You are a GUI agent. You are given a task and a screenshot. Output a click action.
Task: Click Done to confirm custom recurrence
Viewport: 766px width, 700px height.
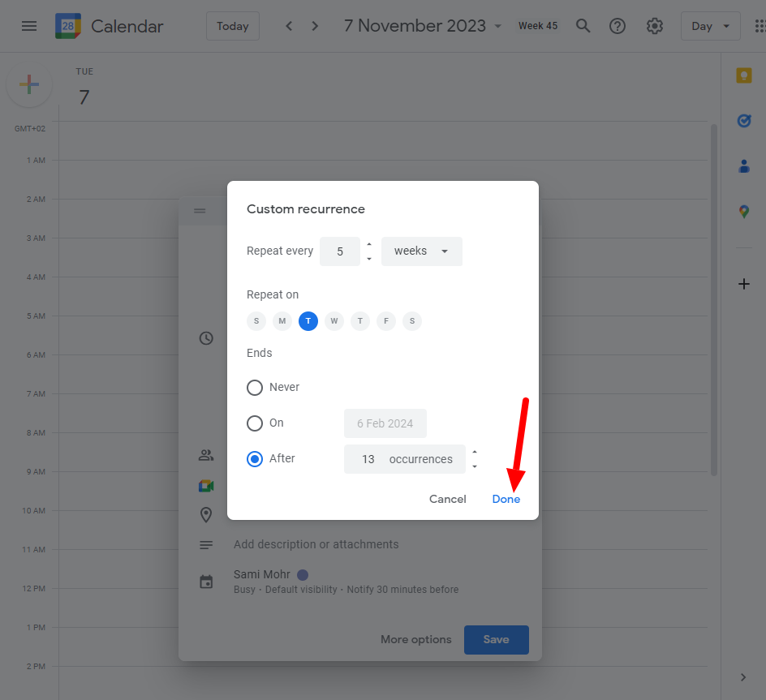(x=506, y=499)
